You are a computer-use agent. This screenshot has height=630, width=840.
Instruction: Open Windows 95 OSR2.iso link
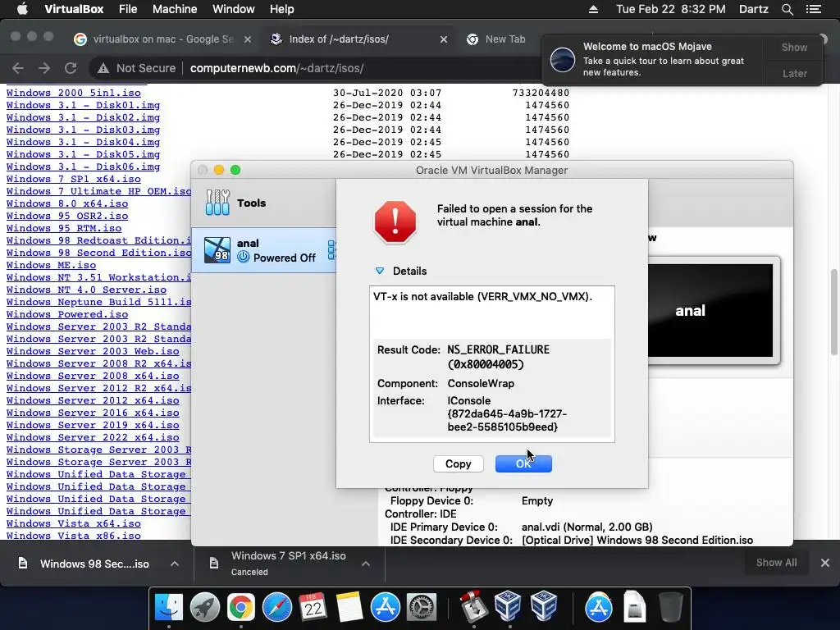click(67, 216)
